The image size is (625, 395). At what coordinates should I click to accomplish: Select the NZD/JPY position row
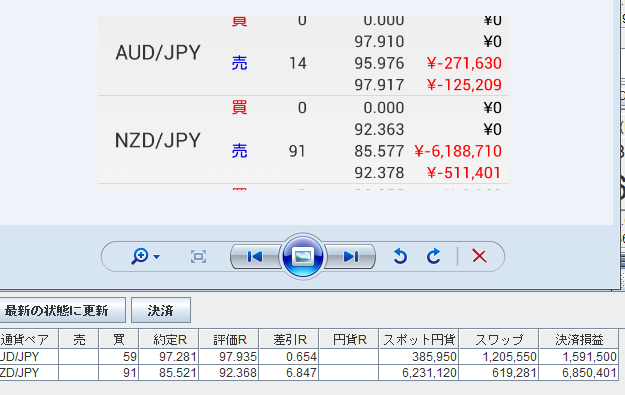(309, 373)
